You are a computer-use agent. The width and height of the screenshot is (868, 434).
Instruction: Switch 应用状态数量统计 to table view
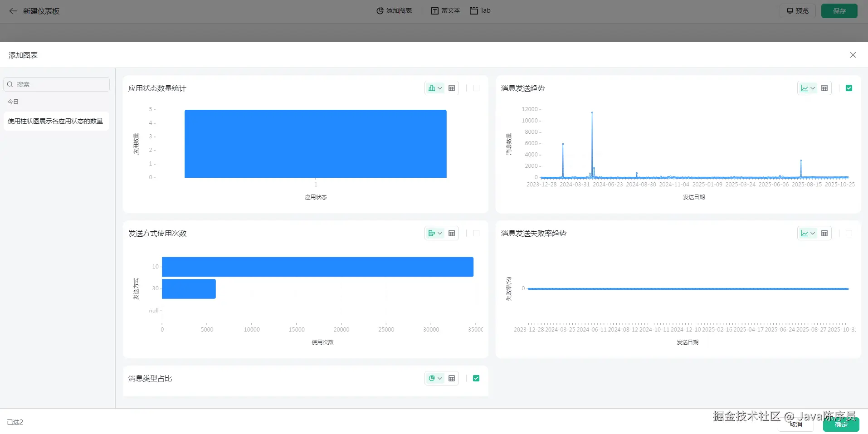tap(452, 88)
